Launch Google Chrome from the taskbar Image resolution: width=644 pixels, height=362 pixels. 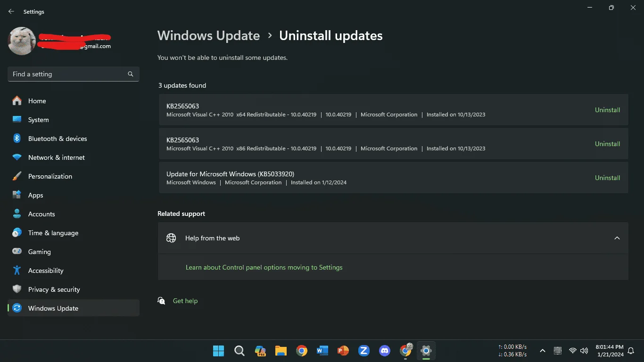[302, 351]
